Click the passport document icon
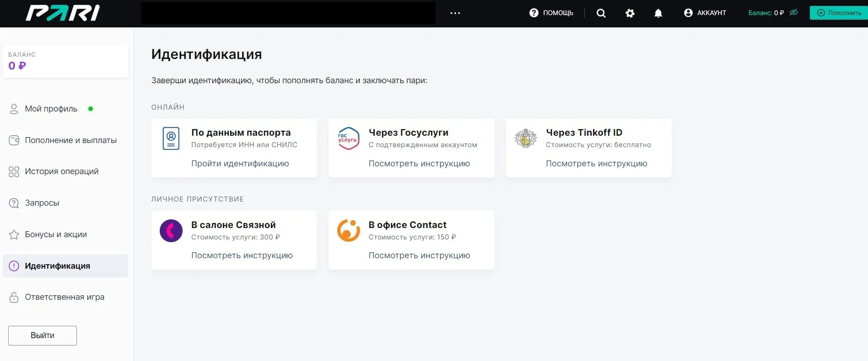The height and width of the screenshot is (361, 868). click(x=171, y=138)
